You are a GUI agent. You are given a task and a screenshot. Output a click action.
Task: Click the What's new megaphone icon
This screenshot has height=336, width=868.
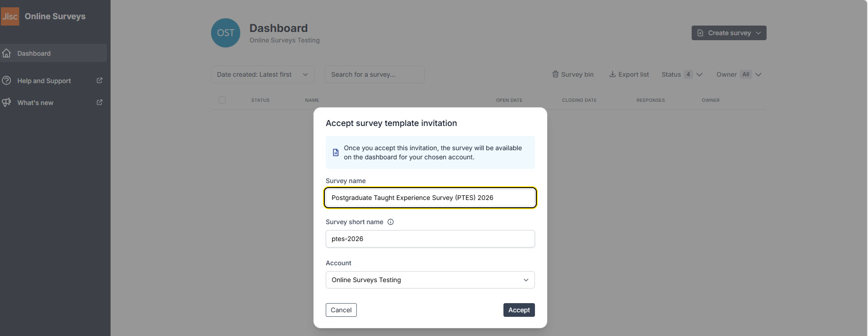6,102
